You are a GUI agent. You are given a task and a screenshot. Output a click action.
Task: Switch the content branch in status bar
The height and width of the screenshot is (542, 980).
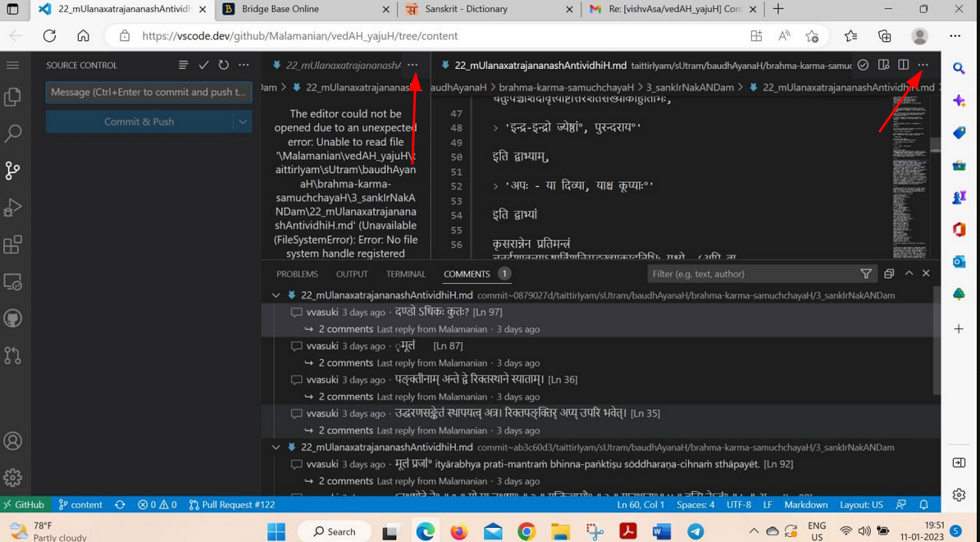(x=80, y=504)
